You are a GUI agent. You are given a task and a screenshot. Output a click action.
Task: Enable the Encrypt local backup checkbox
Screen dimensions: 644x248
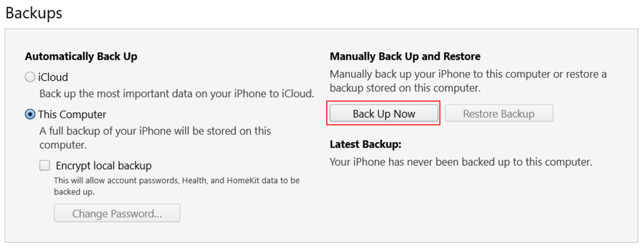(45, 165)
